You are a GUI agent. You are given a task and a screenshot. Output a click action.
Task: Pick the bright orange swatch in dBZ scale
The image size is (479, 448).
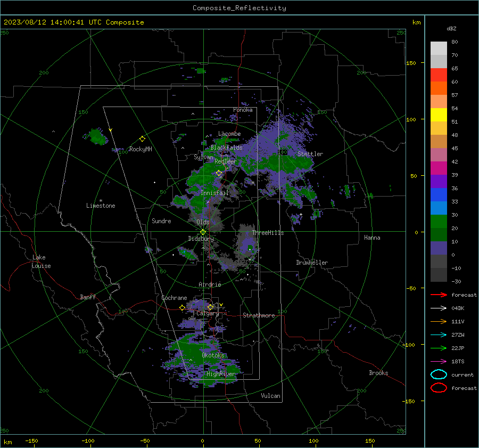tap(439, 88)
